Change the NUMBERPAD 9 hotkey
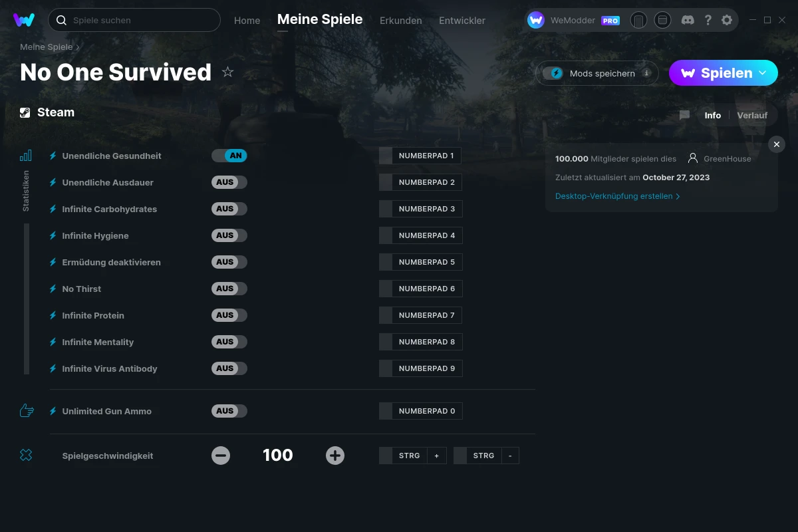 click(x=420, y=368)
